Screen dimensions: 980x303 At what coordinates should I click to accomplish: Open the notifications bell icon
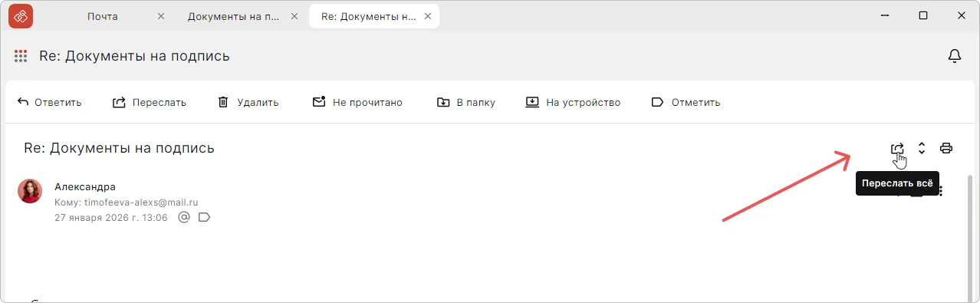pyautogui.click(x=955, y=56)
